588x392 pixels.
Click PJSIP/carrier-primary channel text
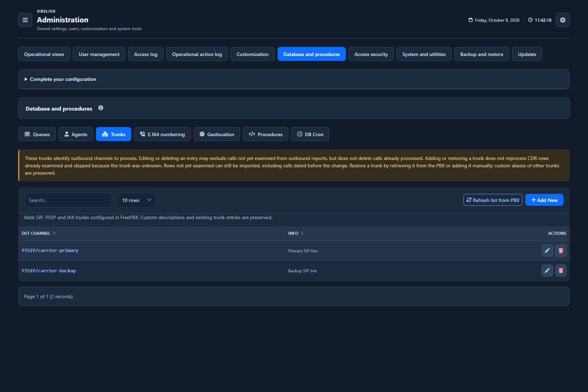(50, 251)
